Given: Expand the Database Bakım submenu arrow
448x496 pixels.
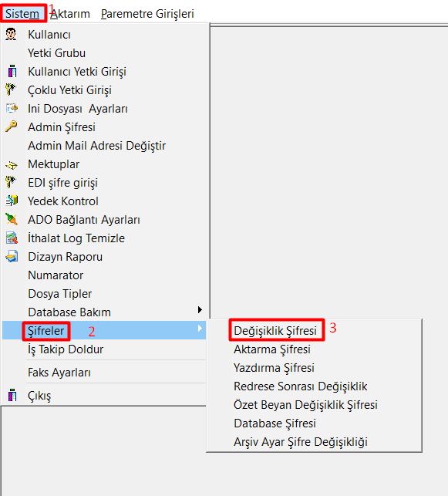Looking at the screenshot, I should coord(200,309).
